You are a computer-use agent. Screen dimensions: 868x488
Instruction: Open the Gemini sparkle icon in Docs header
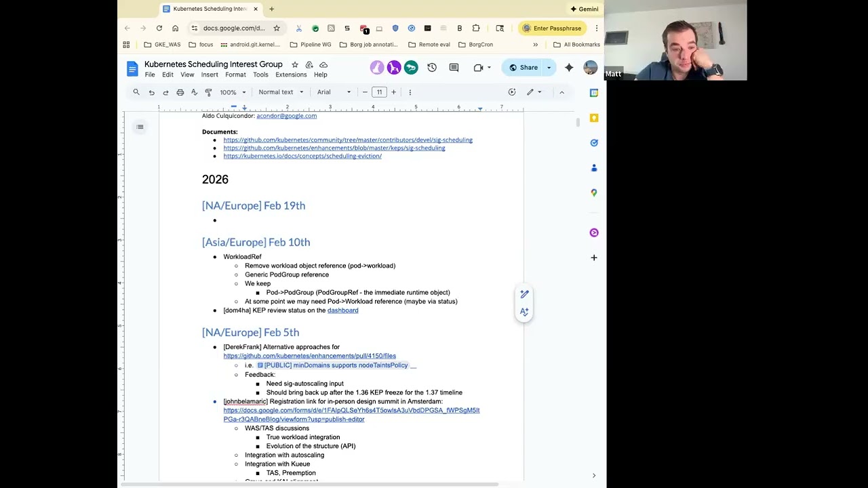tap(569, 68)
